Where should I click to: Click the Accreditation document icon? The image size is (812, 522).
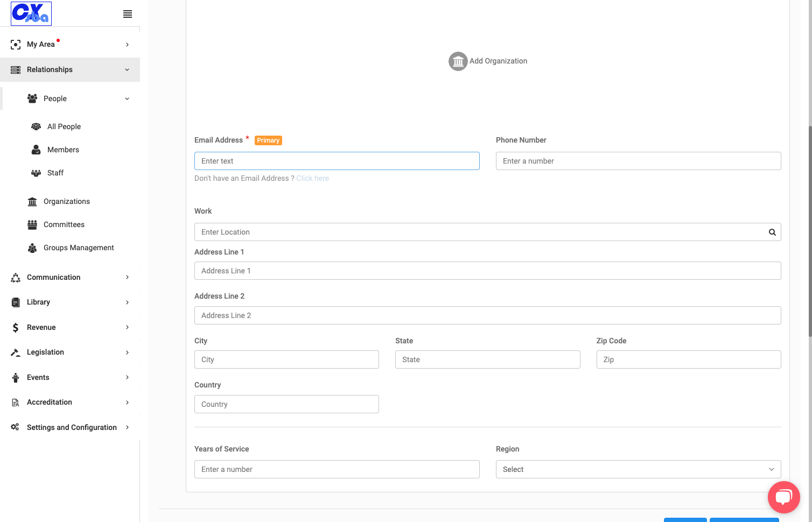pos(16,403)
